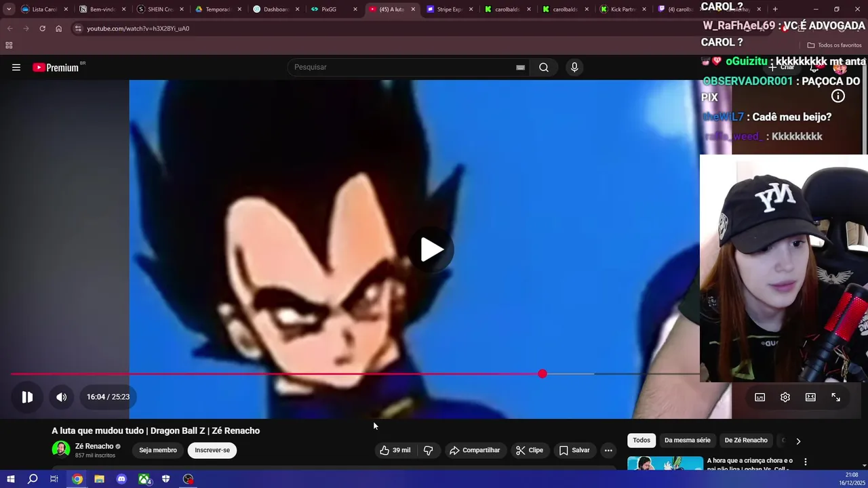This screenshot has width=868, height=488.
Task: Open the player settings gear
Action: pyautogui.click(x=785, y=397)
